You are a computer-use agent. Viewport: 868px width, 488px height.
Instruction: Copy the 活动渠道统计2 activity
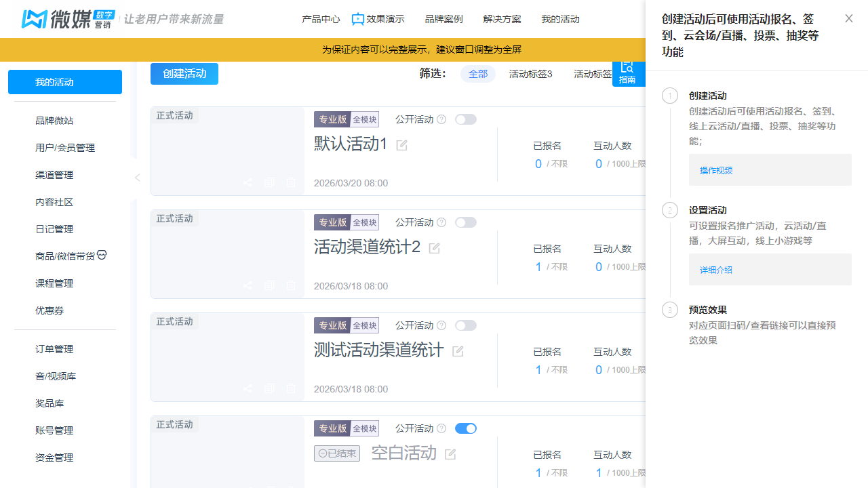[x=269, y=285]
